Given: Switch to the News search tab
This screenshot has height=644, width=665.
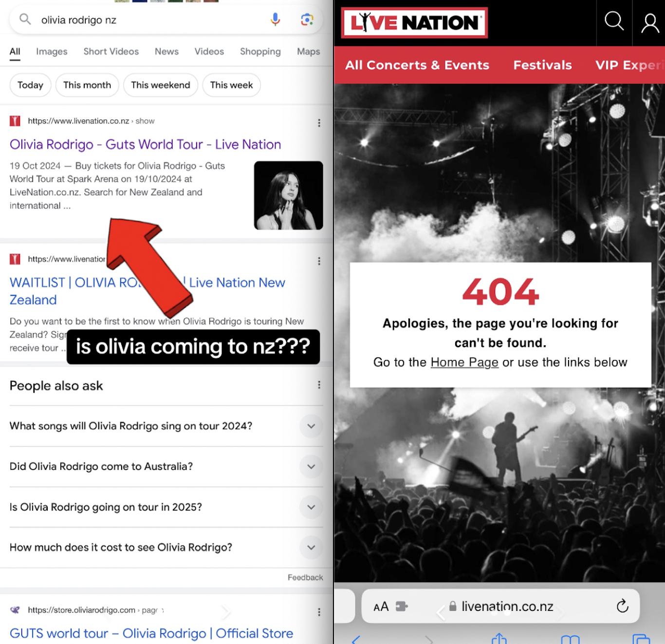Looking at the screenshot, I should [x=166, y=52].
